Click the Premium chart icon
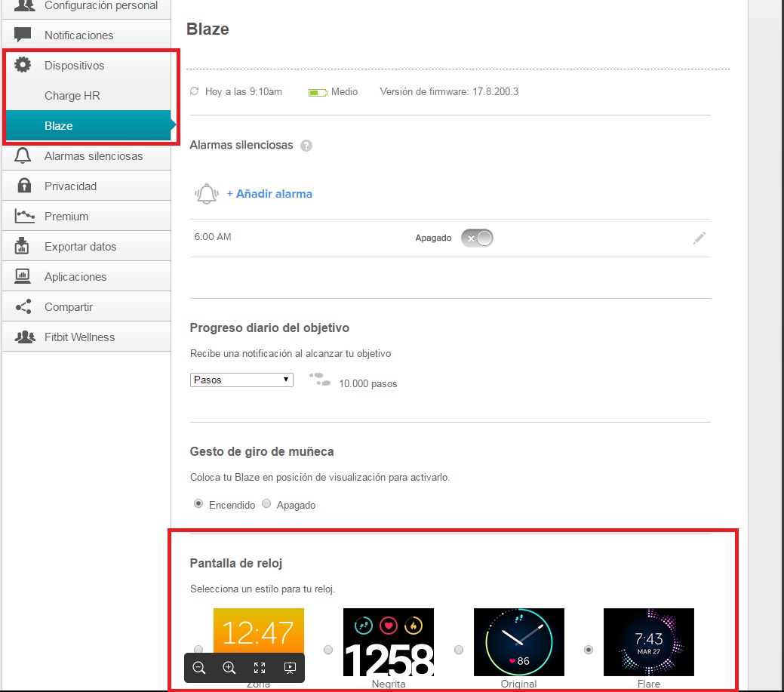 tap(24, 216)
